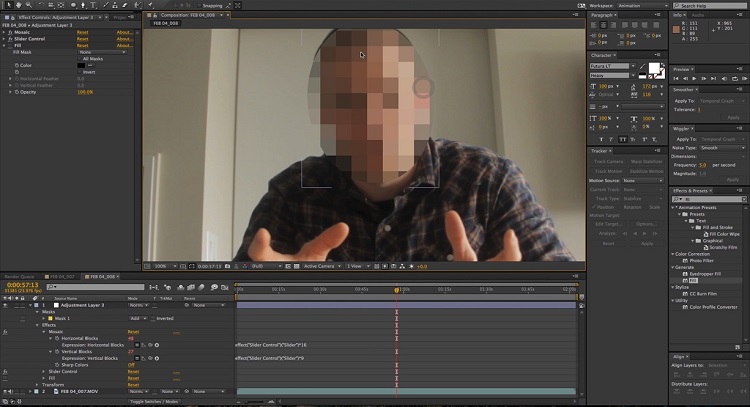Disable Slider Control fx switch in timeline
This screenshot has width=750, height=407.
pos(5,372)
